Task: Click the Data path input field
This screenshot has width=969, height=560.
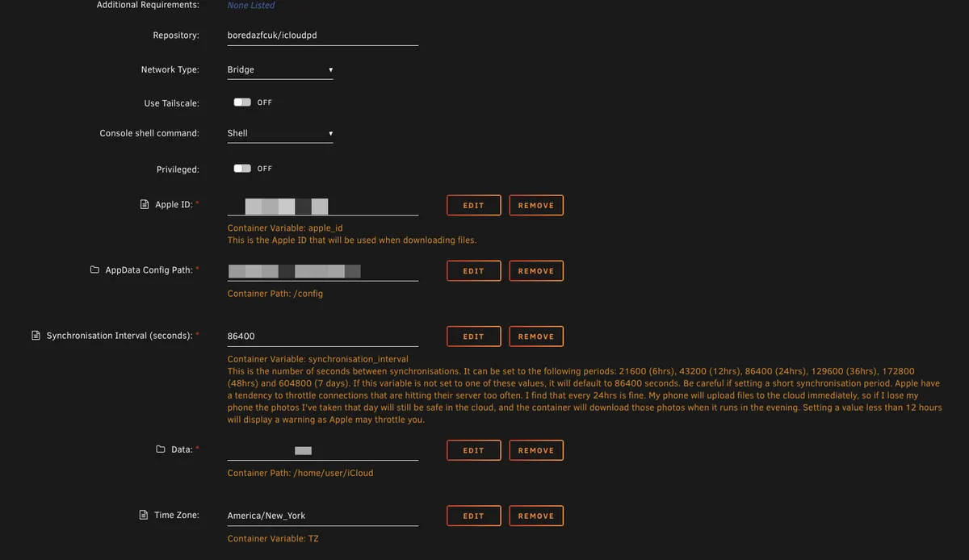Action: coord(323,450)
